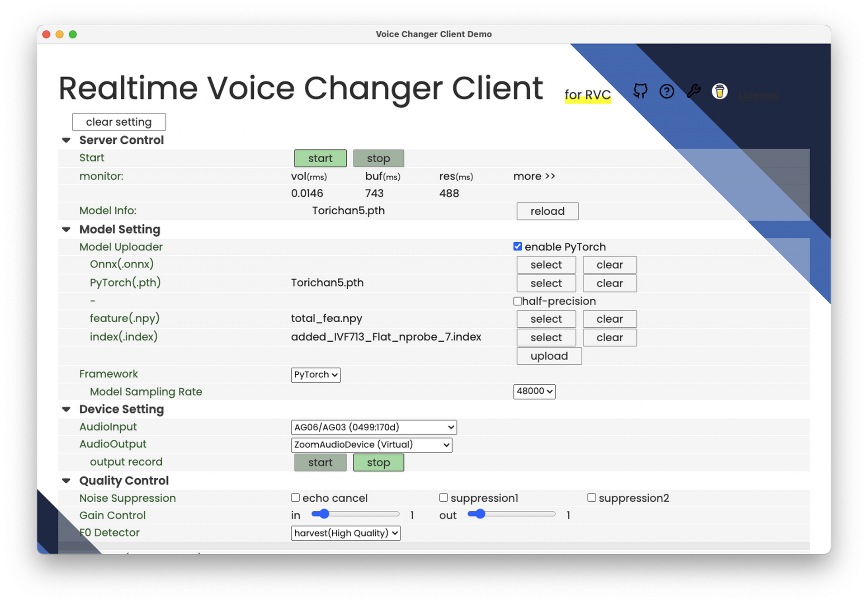Enable echo cancel noise suppression
Viewport: 868px width, 603px height.
296,499
